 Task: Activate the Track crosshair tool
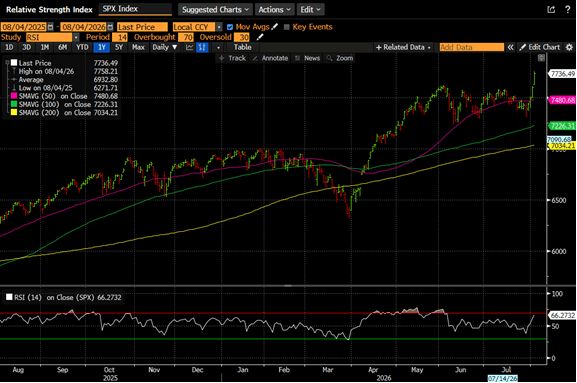coord(232,58)
